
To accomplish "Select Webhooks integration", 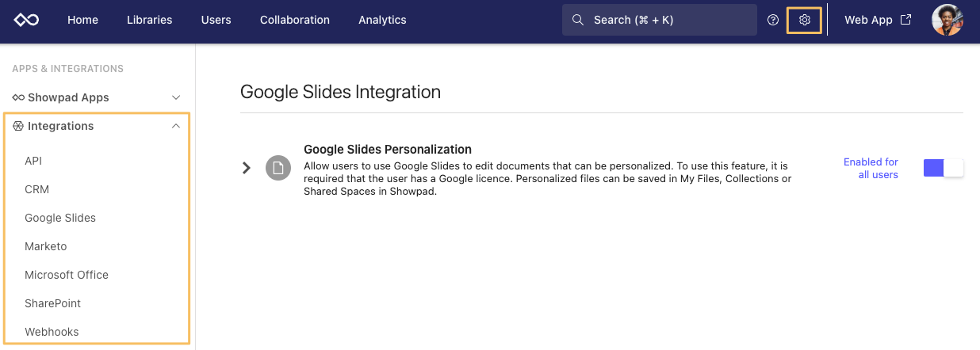I will 52,332.
